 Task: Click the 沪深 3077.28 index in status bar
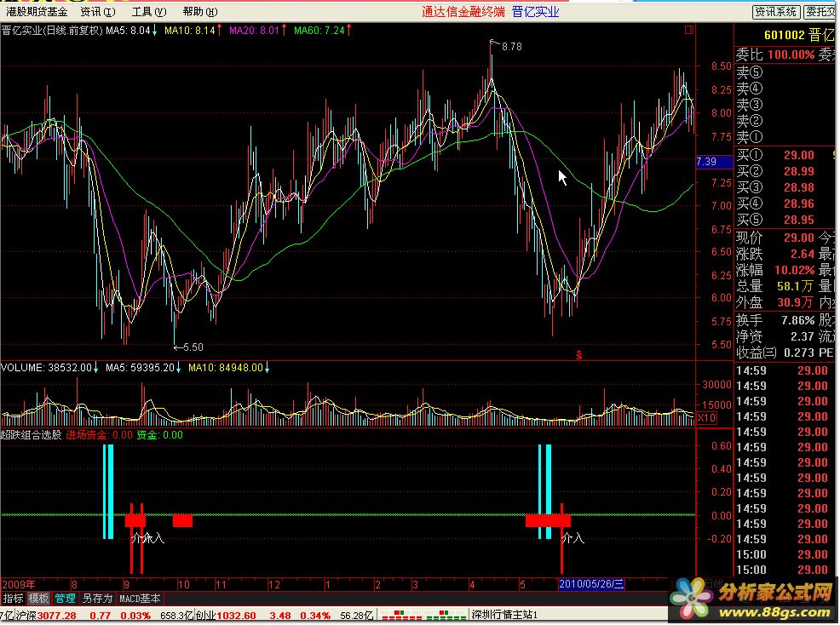pyautogui.click(x=46, y=616)
